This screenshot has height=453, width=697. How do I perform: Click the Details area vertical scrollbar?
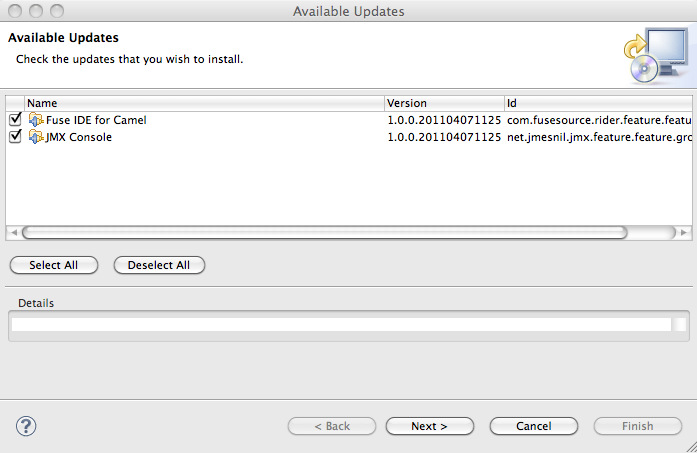[x=679, y=325]
